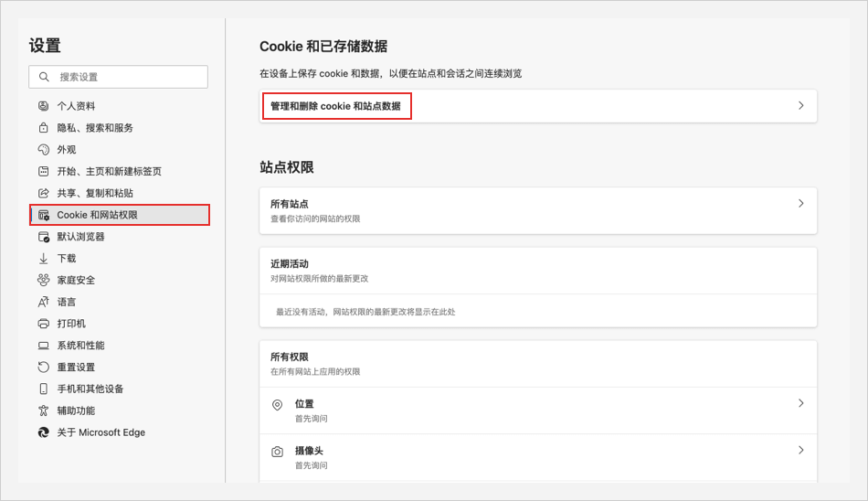Click the reset icon next to 重置设置

pos(43,368)
